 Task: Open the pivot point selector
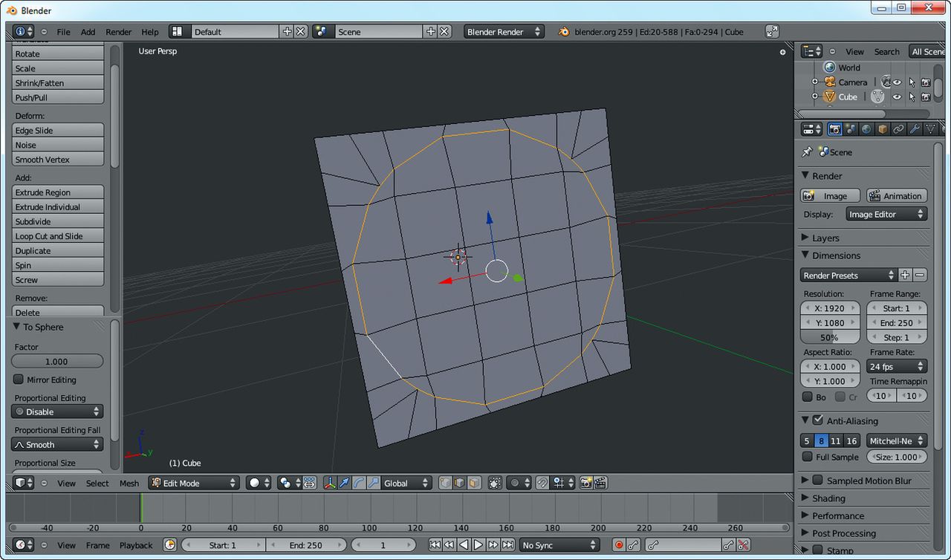click(288, 483)
